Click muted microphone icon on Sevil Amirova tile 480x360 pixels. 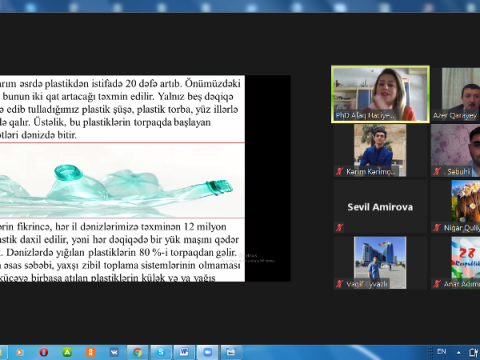(339, 228)
